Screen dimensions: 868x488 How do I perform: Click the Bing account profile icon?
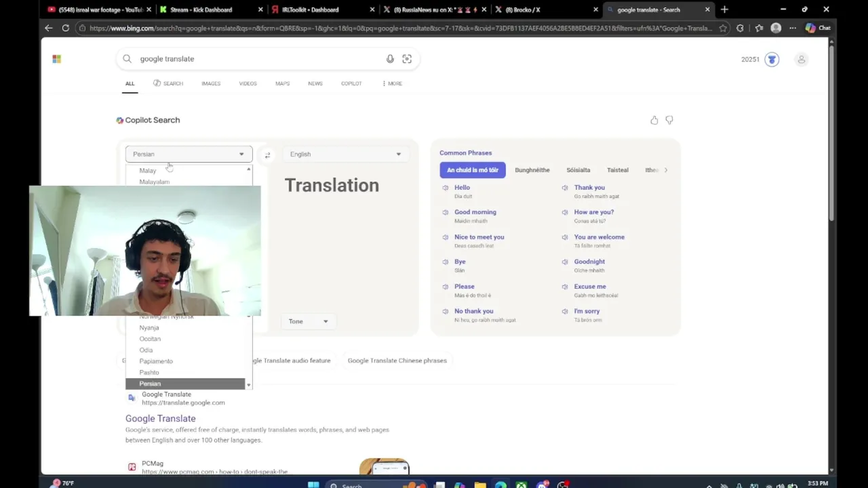point(801,60)
